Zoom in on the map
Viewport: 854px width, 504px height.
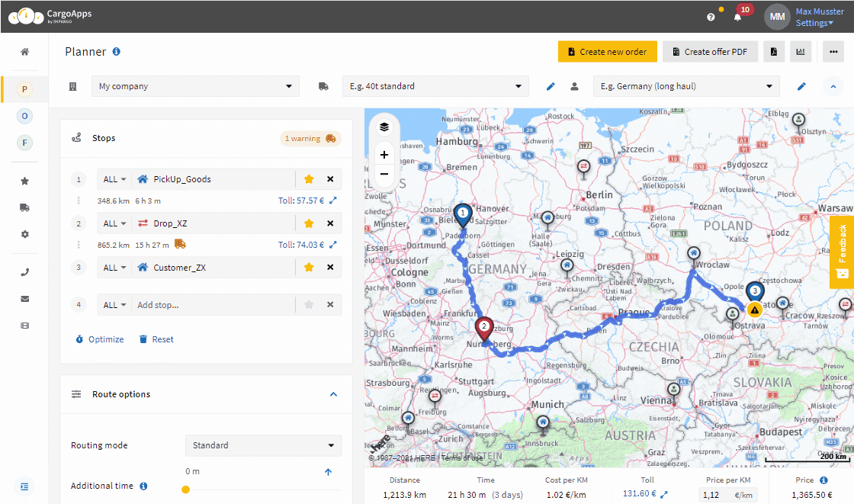(384, 155)
